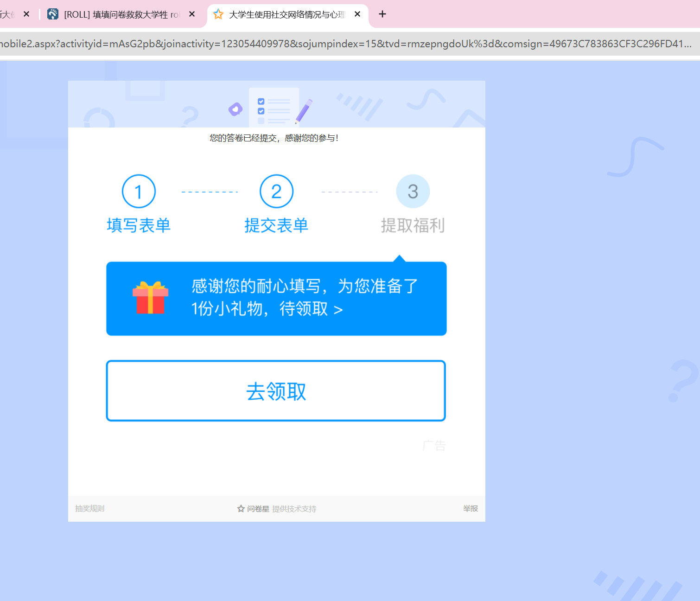This screenshot has width=700, height=601.
Task: Click the ROLL tab's favicon
Action: pyautogui.click(x=53, y=14)
